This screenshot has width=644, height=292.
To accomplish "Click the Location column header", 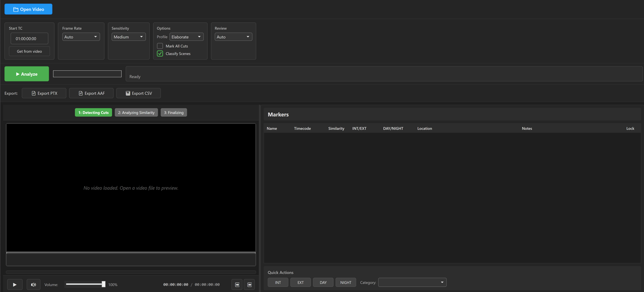I will 424,129.
